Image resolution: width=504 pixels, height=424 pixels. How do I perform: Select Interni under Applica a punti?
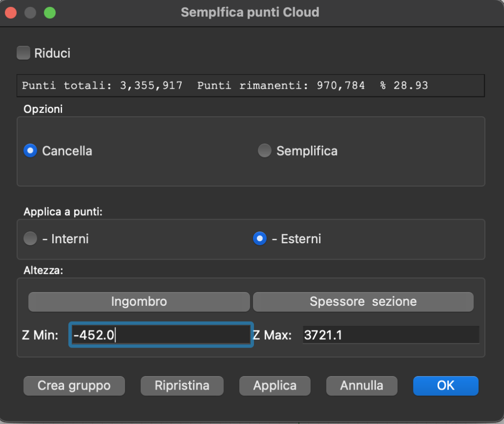tap(31, 239)
